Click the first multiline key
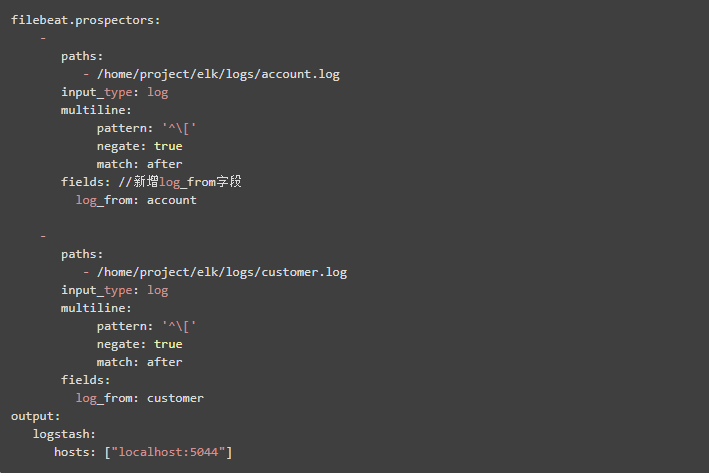This screenshot has height=475, width=709. point(96,110)
